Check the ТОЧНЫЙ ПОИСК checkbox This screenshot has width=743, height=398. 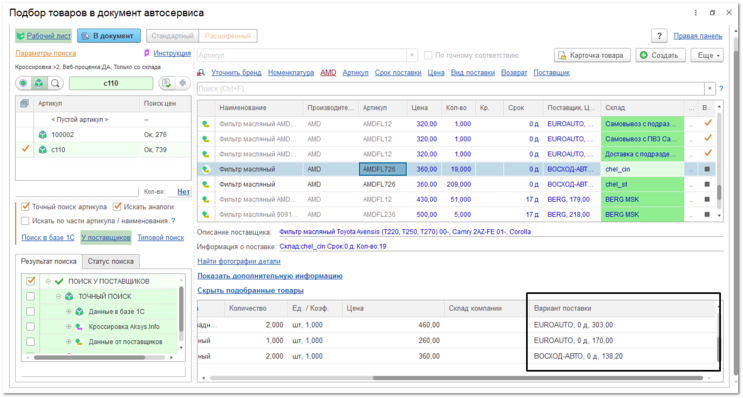tap(31, 297)
